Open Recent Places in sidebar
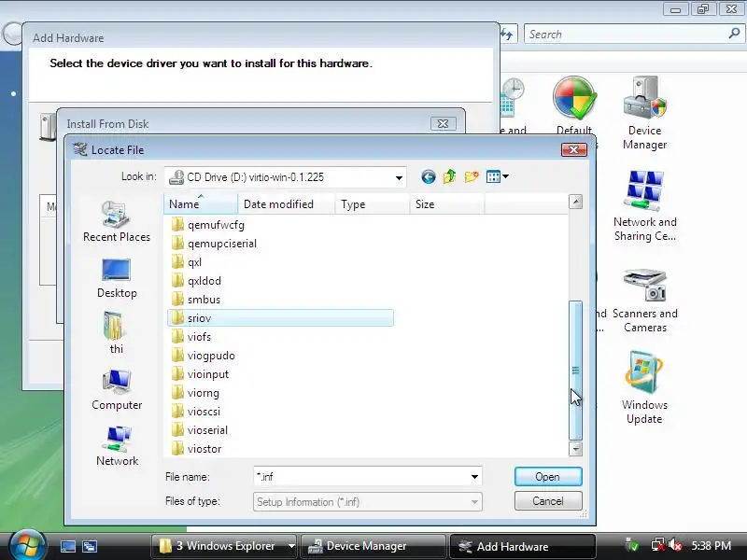The height and width of the screenshot is (560, 747). [x=116, y=221]
